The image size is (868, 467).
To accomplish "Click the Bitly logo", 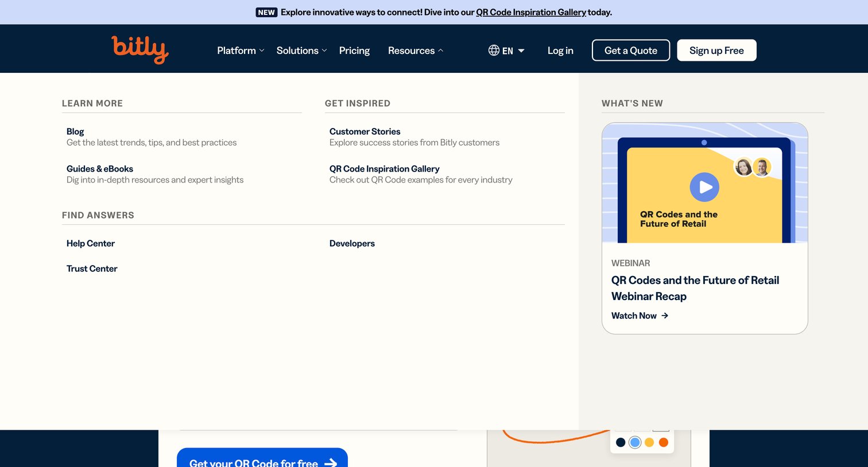I will 140,49.
